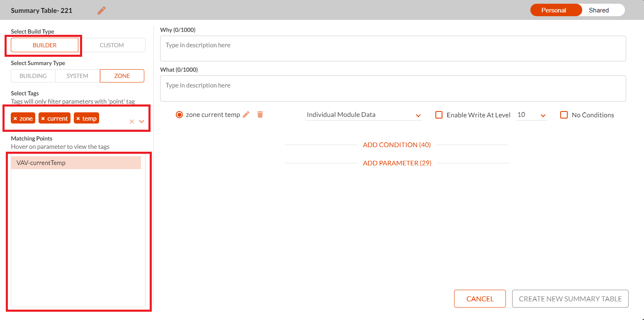The image size is (644, 320).
Task: Tick the No Conditions checkbox
Action: click(x=564, y=115)
